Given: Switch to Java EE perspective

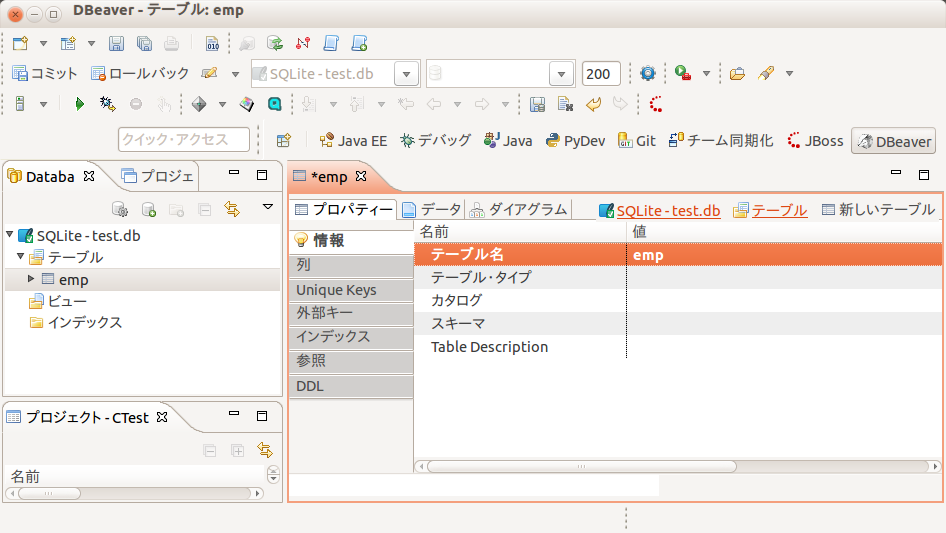Looking at the screenshot, I should tap(354, 141).
